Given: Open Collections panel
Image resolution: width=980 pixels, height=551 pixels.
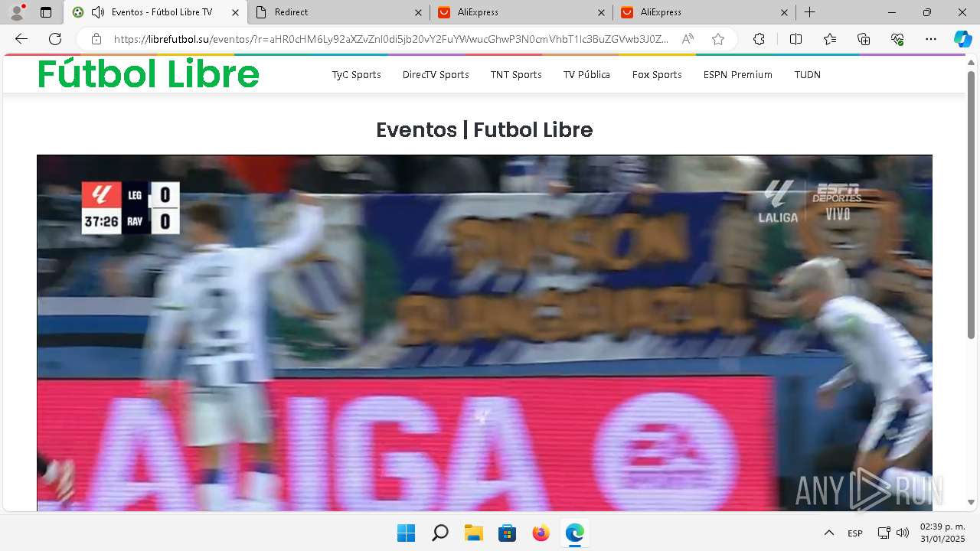Looking at the screenshot, I should click(x=864, y=39).
